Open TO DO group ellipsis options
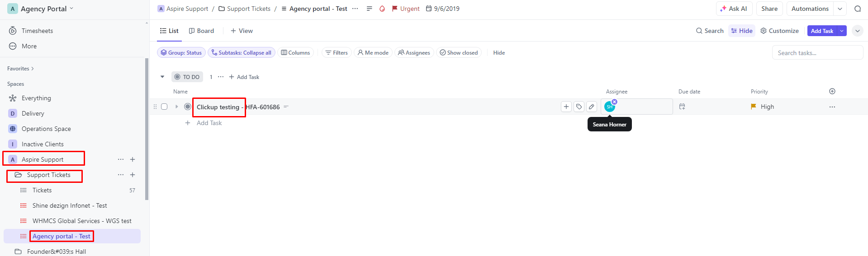The image size is (868, 256). click(221, 77)
